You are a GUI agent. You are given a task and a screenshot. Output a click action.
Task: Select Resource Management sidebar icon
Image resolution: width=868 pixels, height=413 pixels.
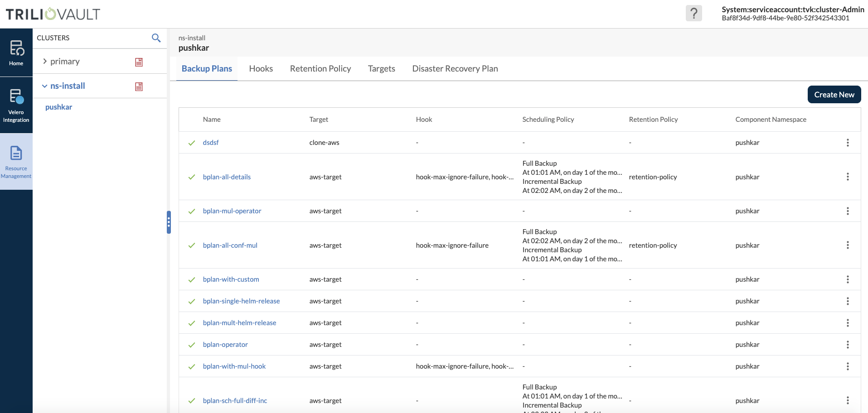pos(16,162)
